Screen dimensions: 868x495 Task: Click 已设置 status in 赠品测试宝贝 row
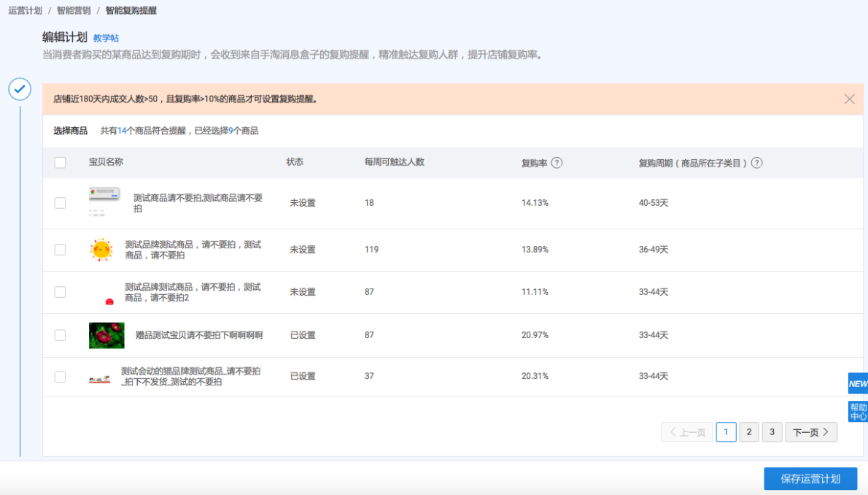pos(303,335)
